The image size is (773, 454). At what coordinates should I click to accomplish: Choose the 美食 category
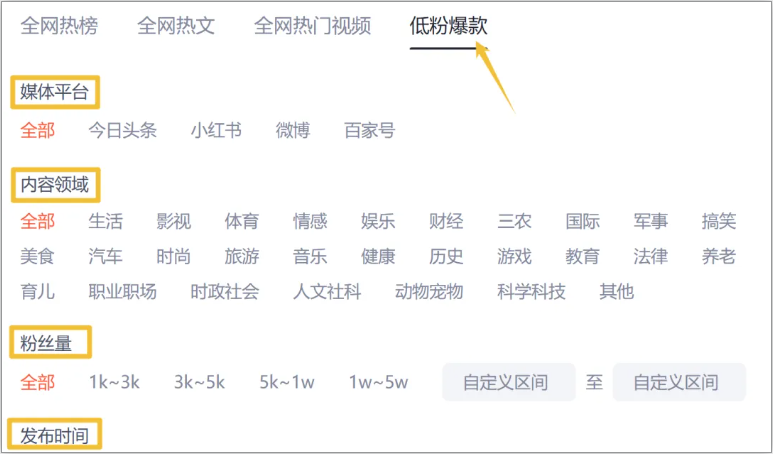click(x=37, y=257)
